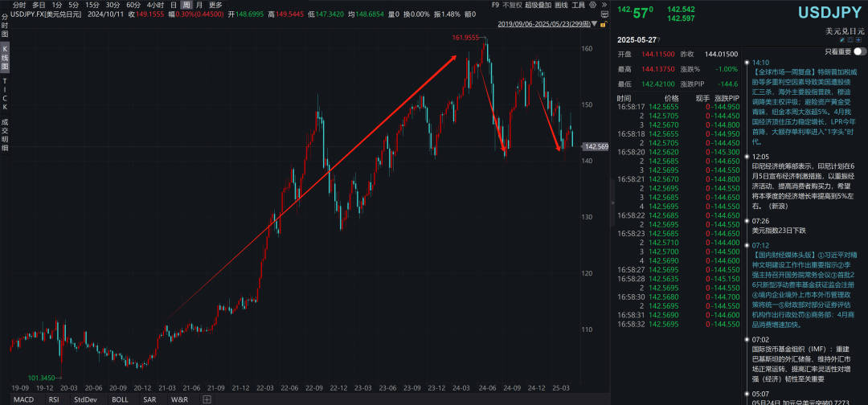Click the 101.3450 low price label
The image size is (868, 405).
(x=42, y=378)
